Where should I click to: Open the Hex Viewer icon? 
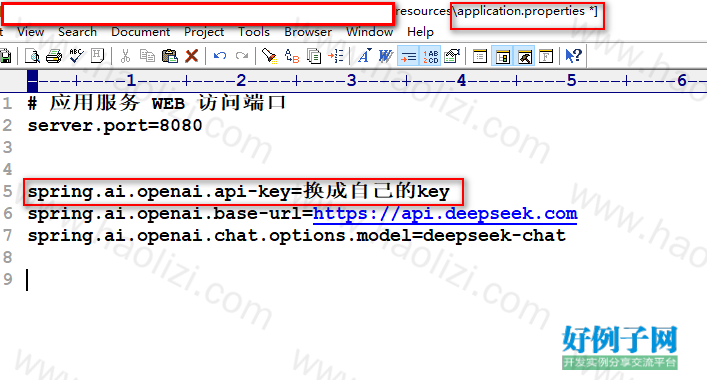97,56
